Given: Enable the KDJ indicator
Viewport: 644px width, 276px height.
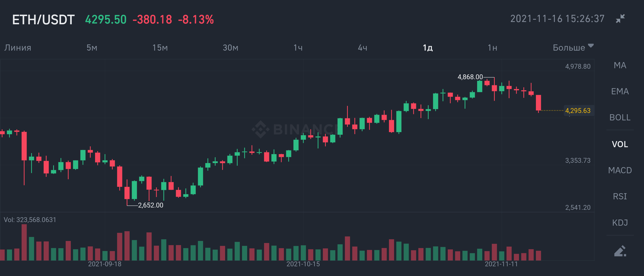Looking at the screenshot, I should coord(620,223).
